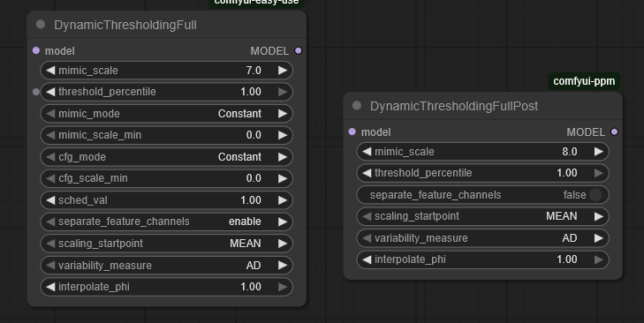Toggle separate_feature_channels false switch
644x323 pixels.
click(595, 194)
